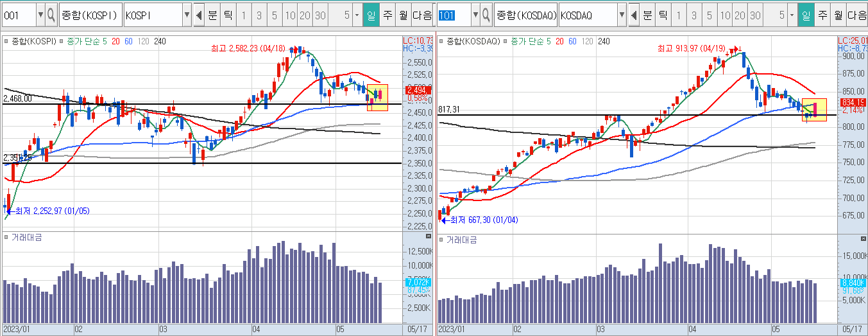868x336 pixels.
Task: Select 일 (daily) interval on KOSDAQ chart
Action: (x=806, y=14)
